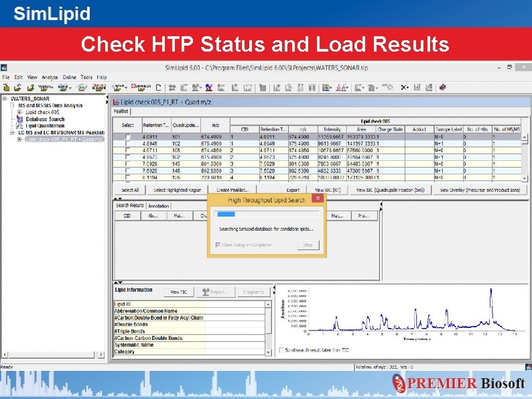Click the peaklist icon beside 'Lipid check 005_P1_RT' header
Screen dimensions: 532x399
(x=116, y=102)
